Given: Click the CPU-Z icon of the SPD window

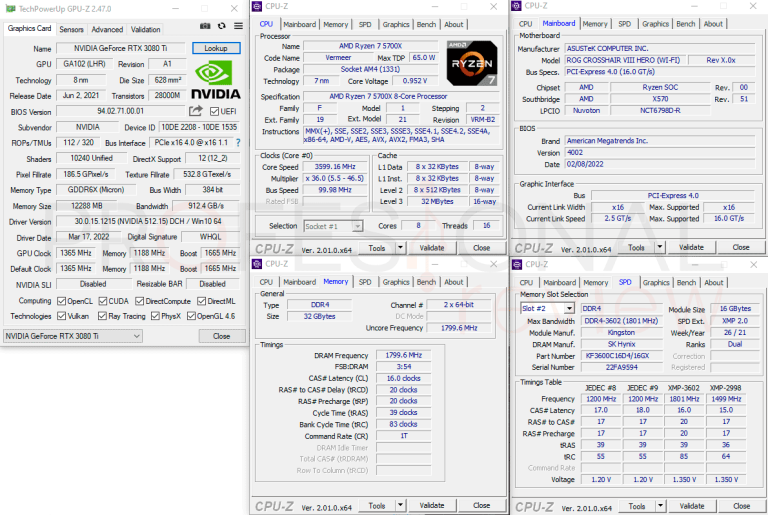Looking at the screenshot, I should click(x=517, y=265).
